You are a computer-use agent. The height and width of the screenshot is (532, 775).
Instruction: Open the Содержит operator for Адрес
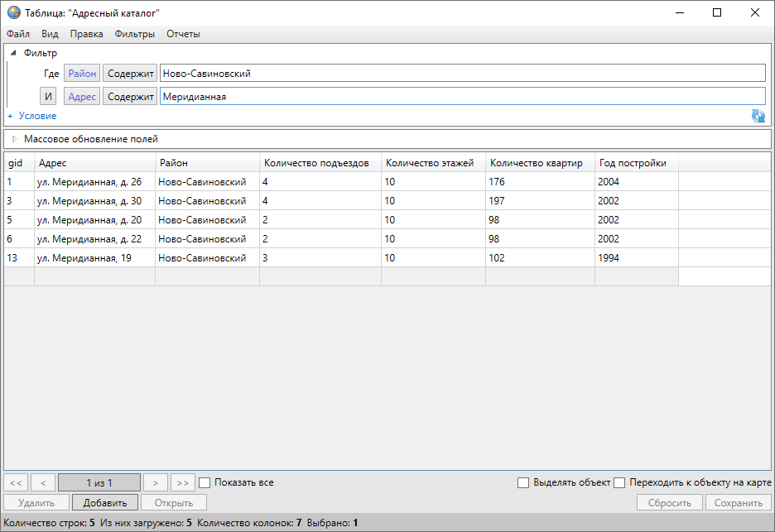(131, 97)
